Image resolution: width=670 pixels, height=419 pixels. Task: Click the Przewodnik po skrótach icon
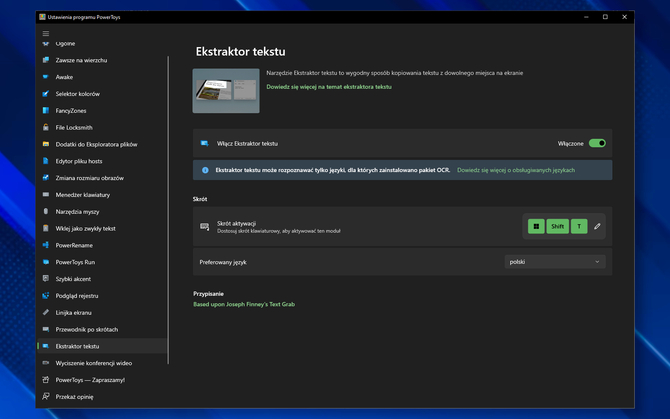coord(46,329)
